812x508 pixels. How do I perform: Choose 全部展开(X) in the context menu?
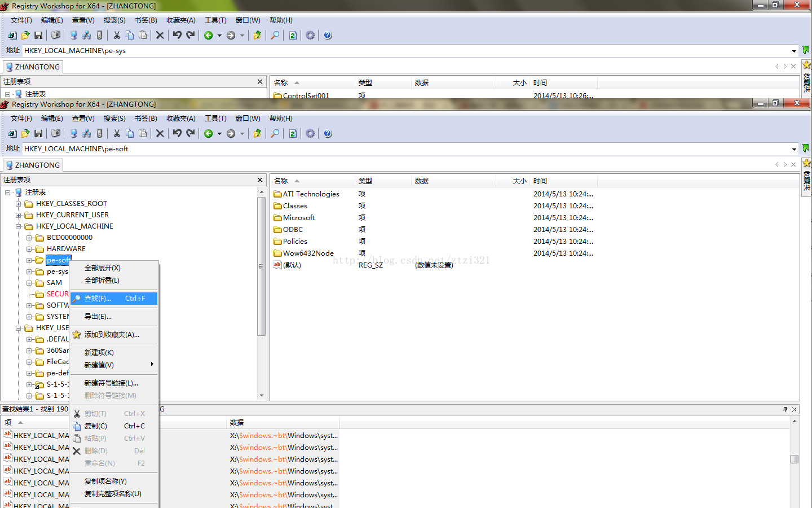pyautogui.click(x=114, y=268)
